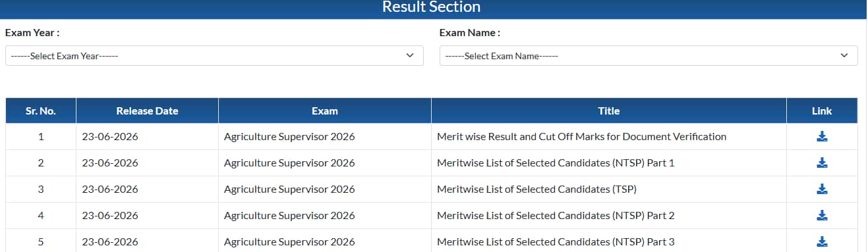Select the Merit wise Result and Cut Off Marks title
This screenshot has height=252, width=868.
click(x=582, y=137)
